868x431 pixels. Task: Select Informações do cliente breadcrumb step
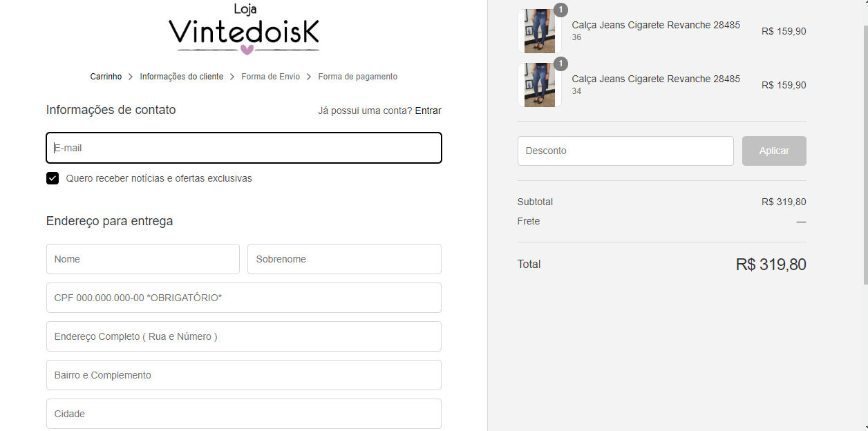click(x=182, y=77)
